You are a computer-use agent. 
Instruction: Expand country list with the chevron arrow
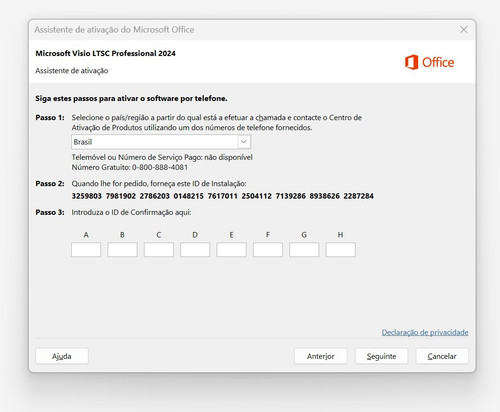[x=244, y=142]
